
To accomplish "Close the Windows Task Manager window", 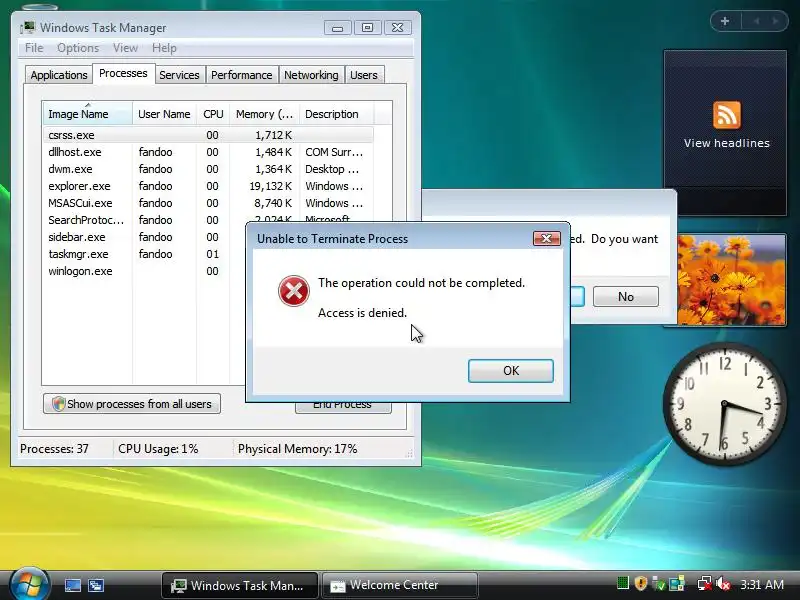I will pos(397,28).
